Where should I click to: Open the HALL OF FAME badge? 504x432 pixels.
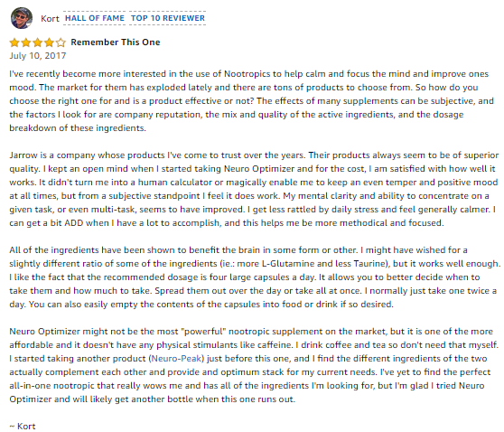[95, 18]
